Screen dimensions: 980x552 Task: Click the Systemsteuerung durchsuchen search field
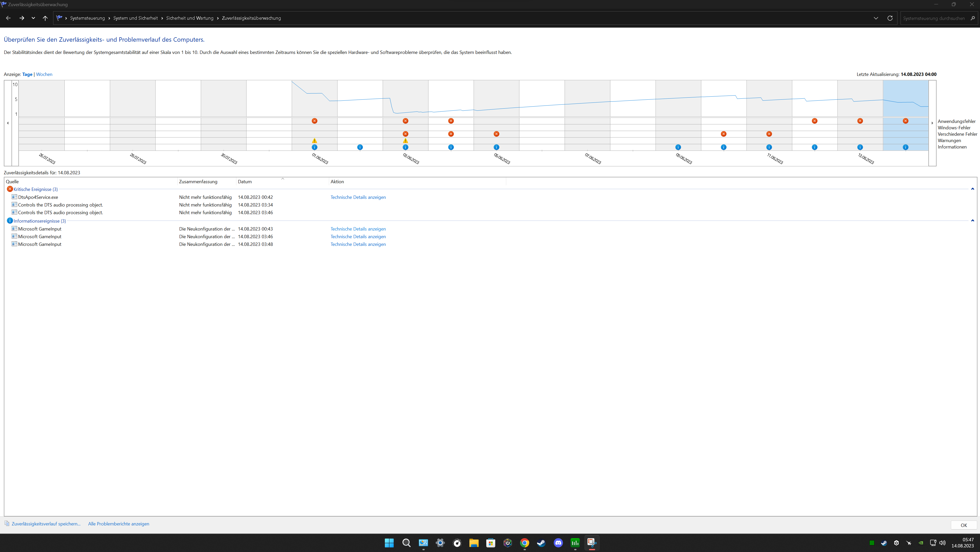click(x=933, y=18)
